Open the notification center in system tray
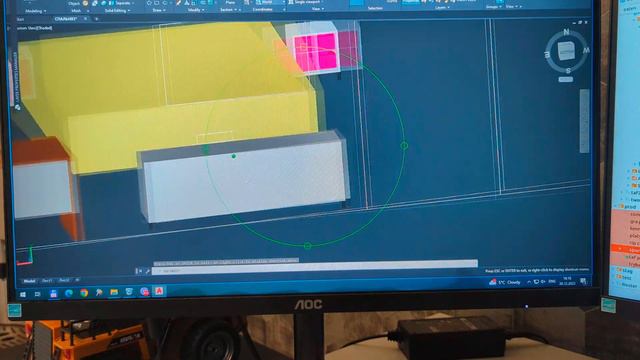Image resolution: width=640 pixels, height=360 pixels. pyautogui.click(x=583, y=281)
